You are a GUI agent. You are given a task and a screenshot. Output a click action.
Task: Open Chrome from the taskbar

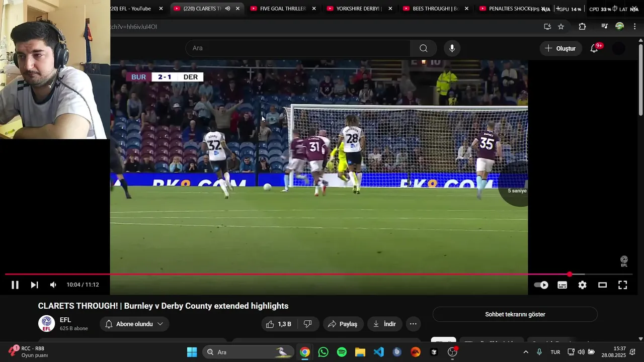tap(305, 352)
